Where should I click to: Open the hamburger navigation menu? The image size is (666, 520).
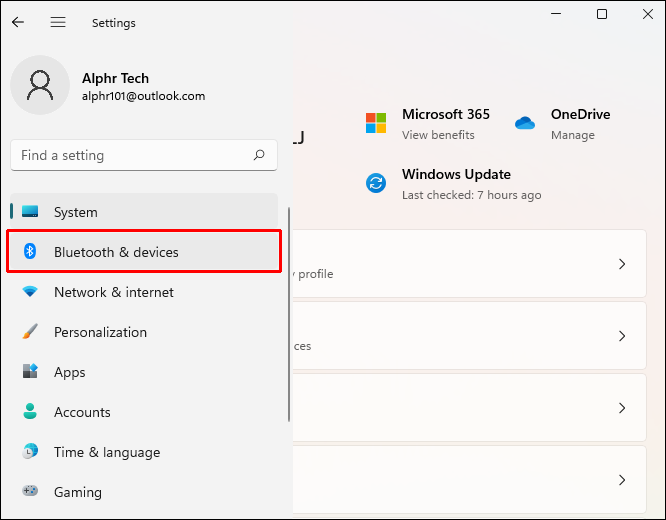tap(58, 22)
